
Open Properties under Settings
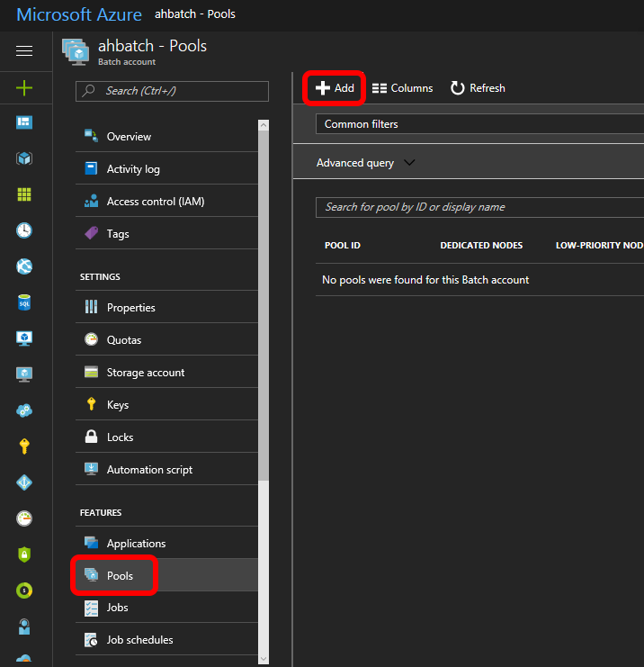(166, 307)
